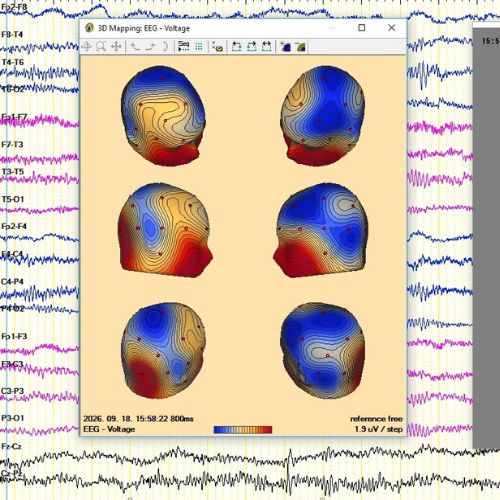Screen dimensions: 500x500
Task: Click the middle-right head map facing left
Action: (321, 230)
